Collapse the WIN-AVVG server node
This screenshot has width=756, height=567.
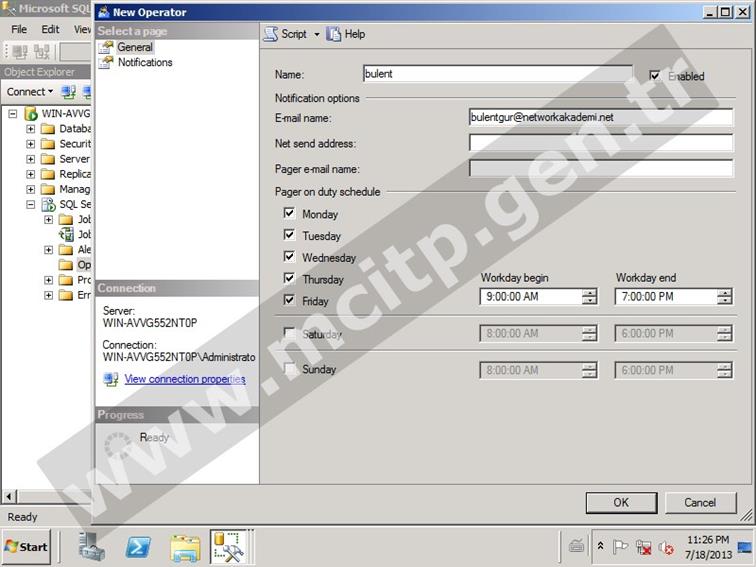[13, 114]
